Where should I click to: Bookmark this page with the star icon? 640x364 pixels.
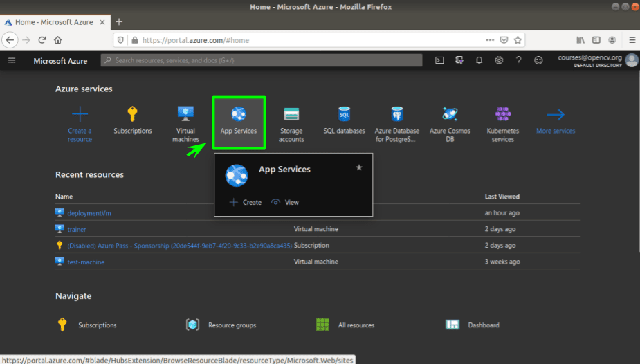518,40
